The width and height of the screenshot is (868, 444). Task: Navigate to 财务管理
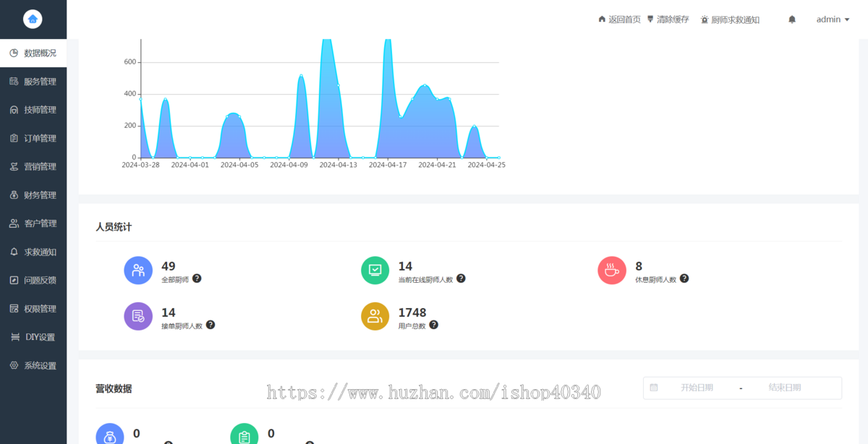coord(33,195)
